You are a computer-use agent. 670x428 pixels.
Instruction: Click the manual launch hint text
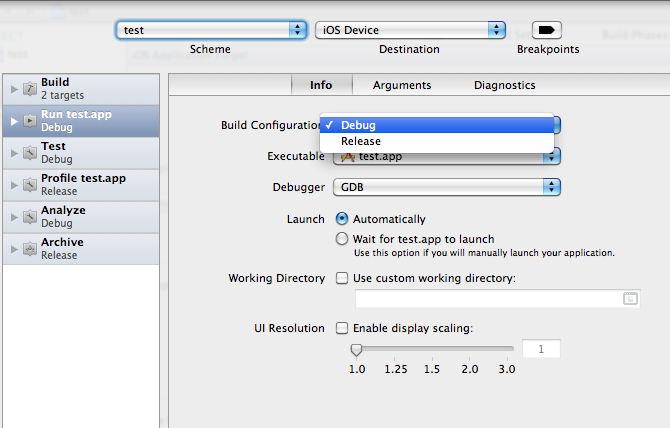click(x=484, y=253)
